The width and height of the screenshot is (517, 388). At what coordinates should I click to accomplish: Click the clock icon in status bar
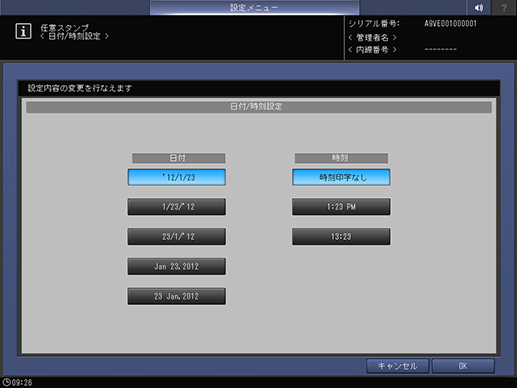tap(6, 382)
